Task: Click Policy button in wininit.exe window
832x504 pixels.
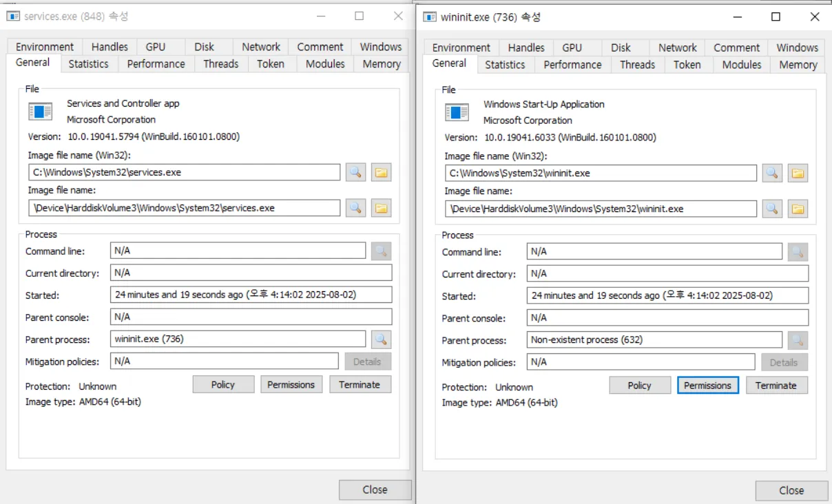Action: click(x=640, y=385)
